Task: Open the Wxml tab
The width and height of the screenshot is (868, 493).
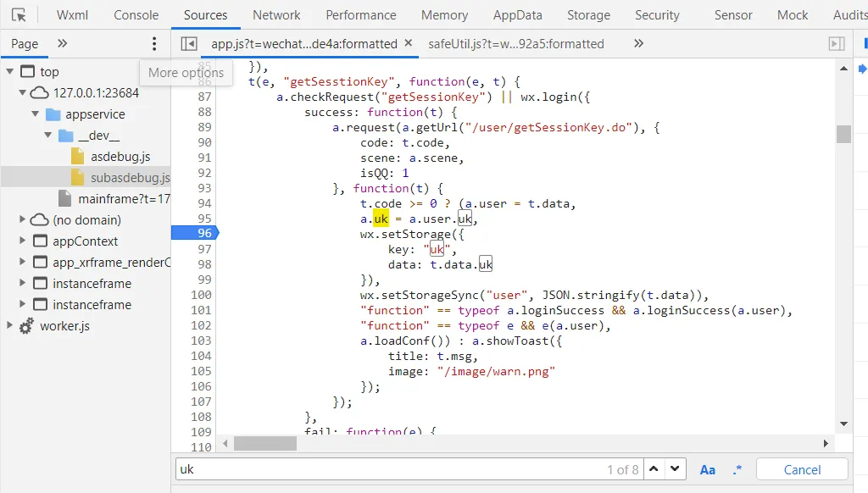Action: point(72,15)
